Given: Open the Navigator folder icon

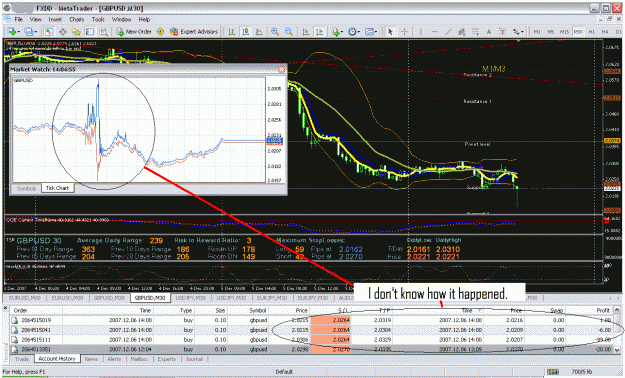Looking at the screenshot, I should click(76, 32).
